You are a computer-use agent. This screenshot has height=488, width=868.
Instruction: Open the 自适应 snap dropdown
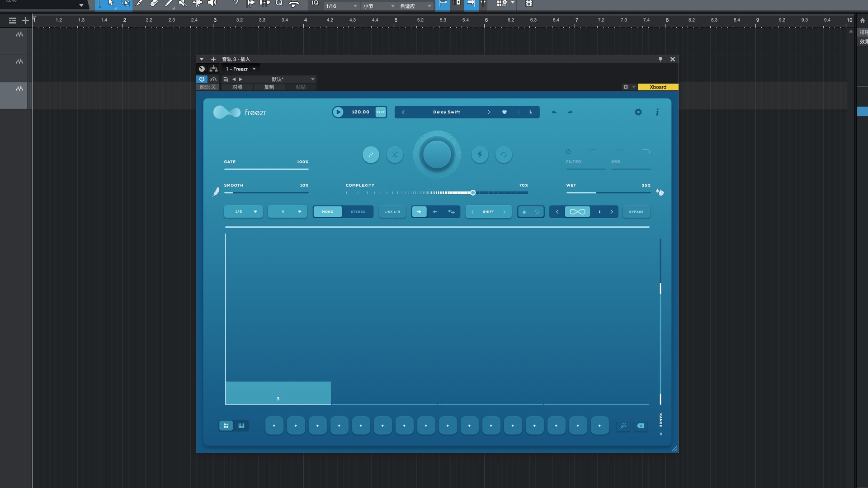click(x=415, y=6)
